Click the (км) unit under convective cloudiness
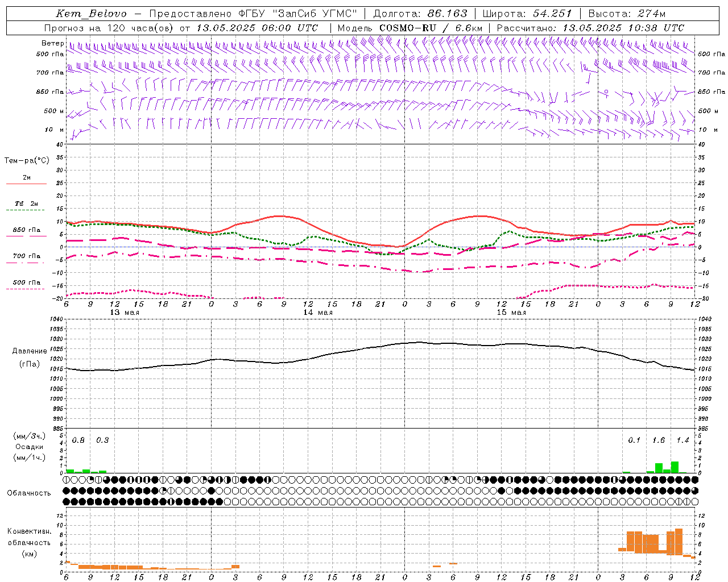The width and height of the screenshot is (728, 582). [x=30, y=554]
